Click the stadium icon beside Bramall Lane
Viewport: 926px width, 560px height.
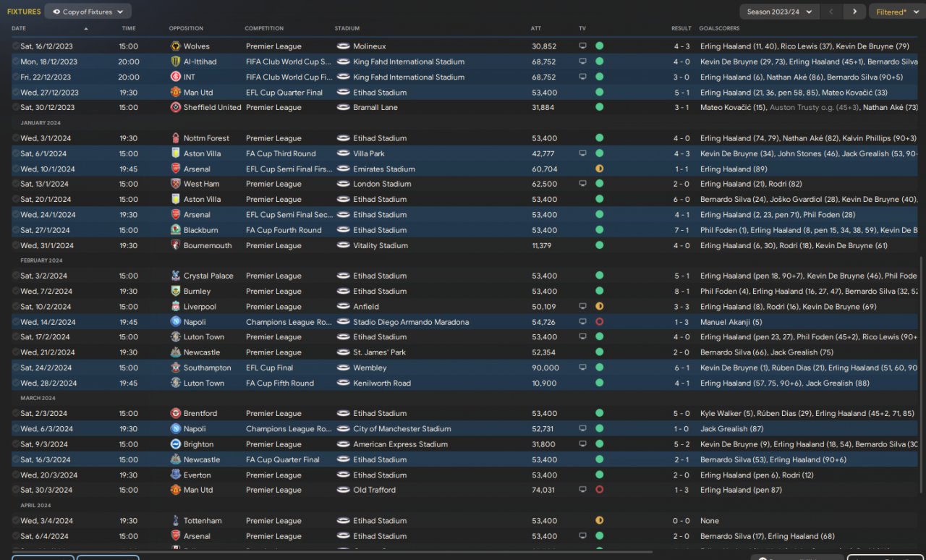[343, 107]
